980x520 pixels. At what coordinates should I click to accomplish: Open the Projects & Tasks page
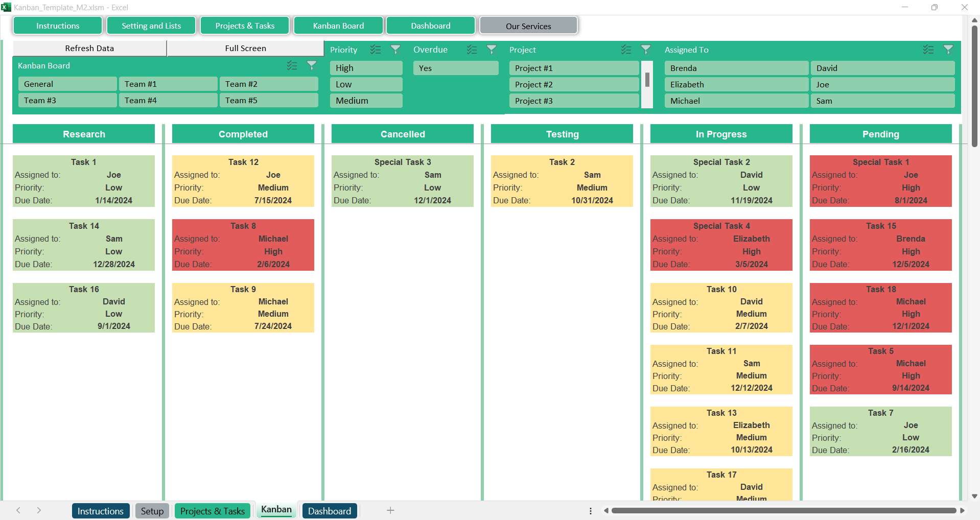click(245, 25)
